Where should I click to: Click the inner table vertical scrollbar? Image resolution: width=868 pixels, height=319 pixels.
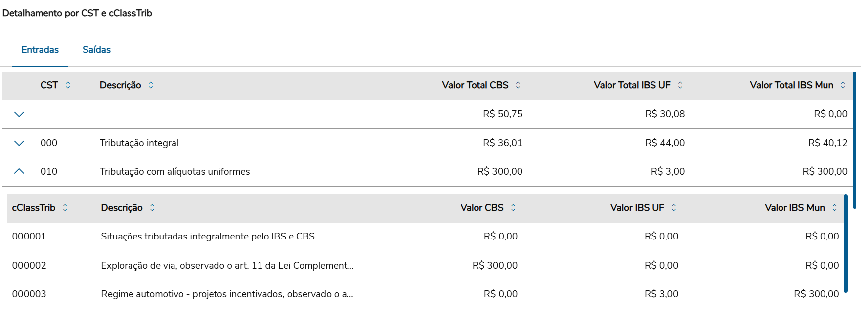(846, 243)
